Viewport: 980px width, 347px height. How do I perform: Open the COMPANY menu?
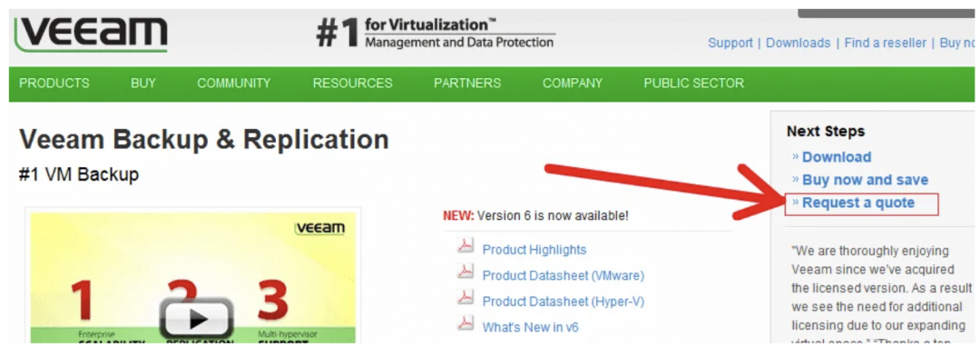click(x=573, y=84)
